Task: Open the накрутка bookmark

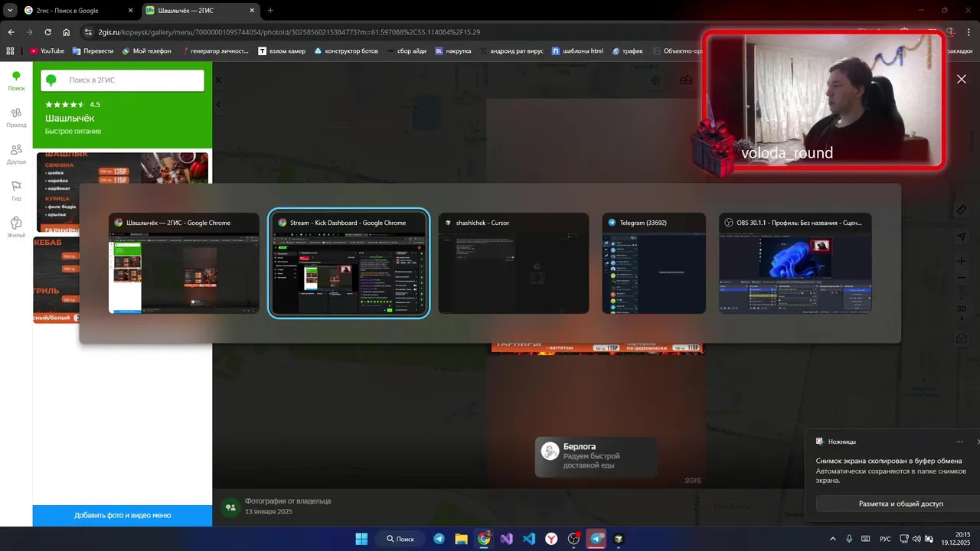Action: tap(453, 51)
